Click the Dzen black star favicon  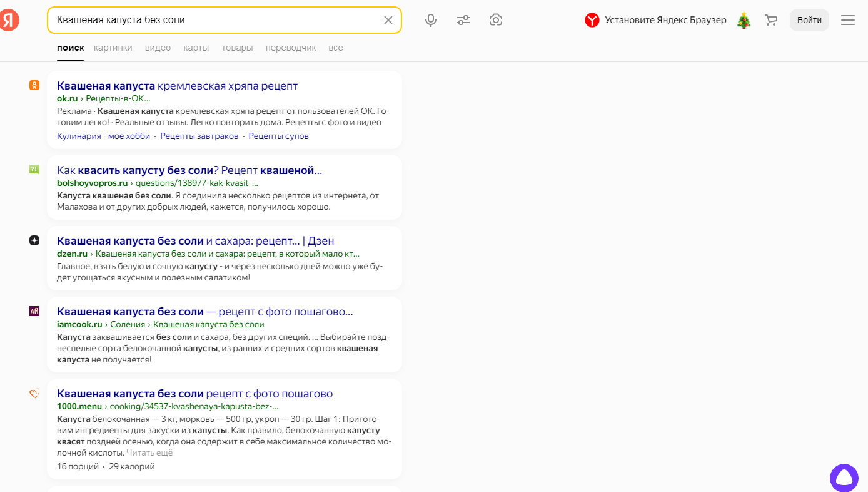(x=34, y=240)
